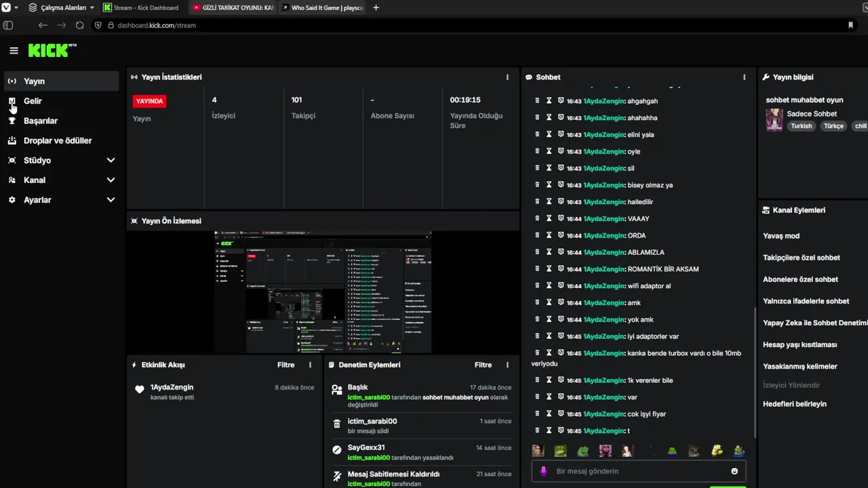Click Takipçilere özel sohbet channel action
The width and height of the screenshot is (868, 488).
(801, 258)
